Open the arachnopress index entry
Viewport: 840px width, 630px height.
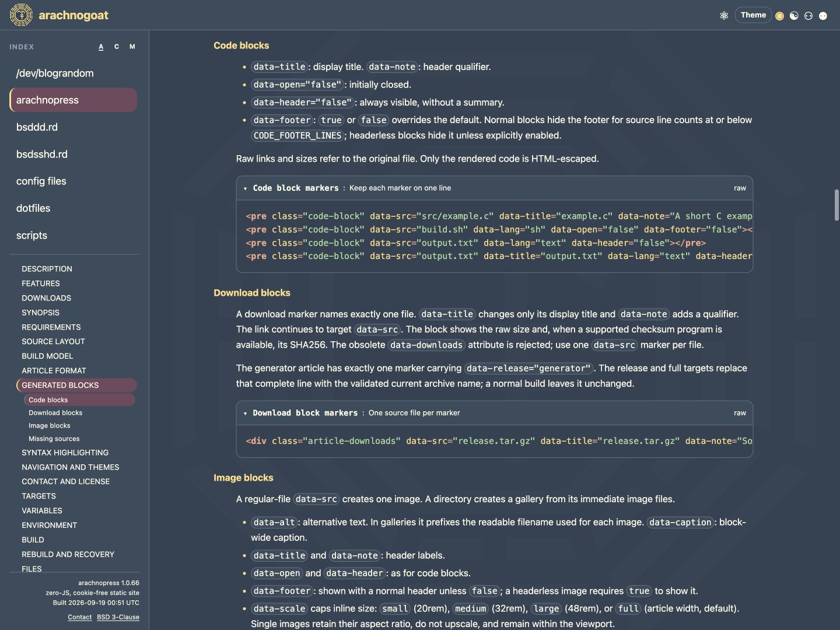point(73,100)
